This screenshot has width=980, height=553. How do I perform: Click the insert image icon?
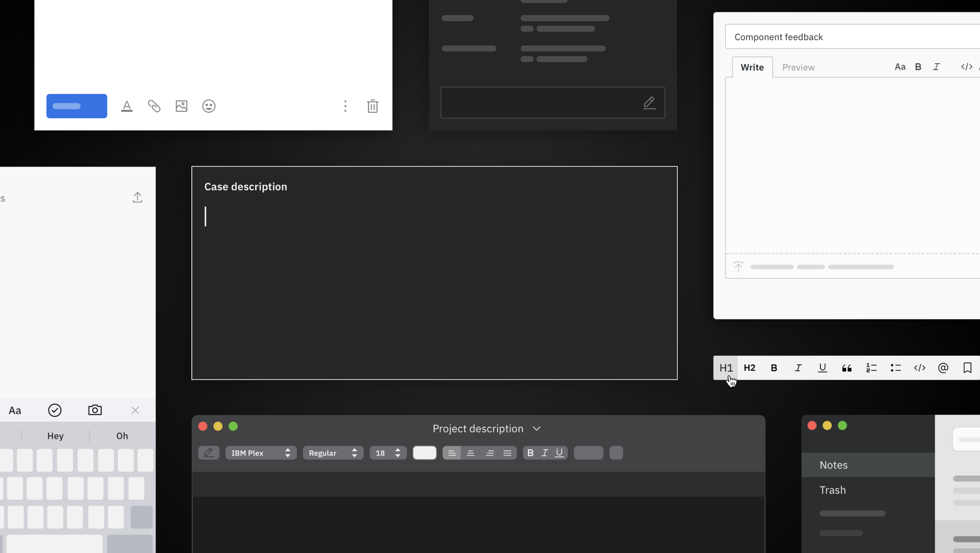181,106
